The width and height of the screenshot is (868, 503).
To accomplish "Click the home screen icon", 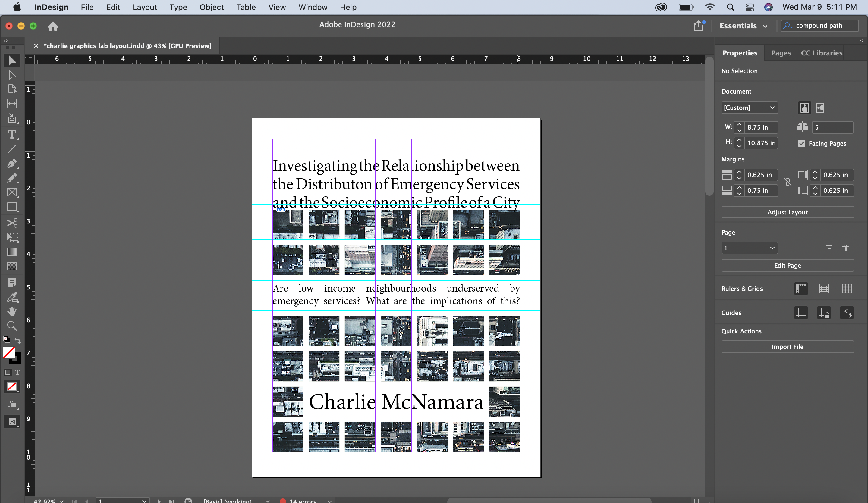I will (x=53, y=26).
